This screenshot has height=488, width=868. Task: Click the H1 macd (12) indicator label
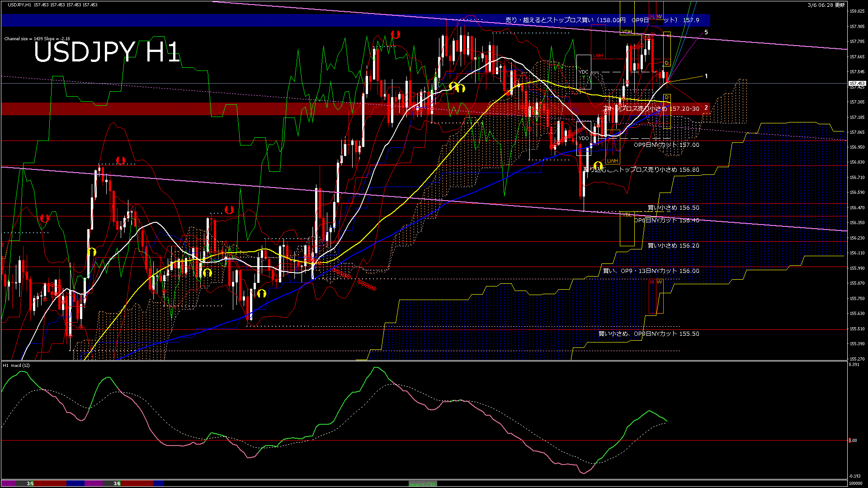tap(16, 365)
